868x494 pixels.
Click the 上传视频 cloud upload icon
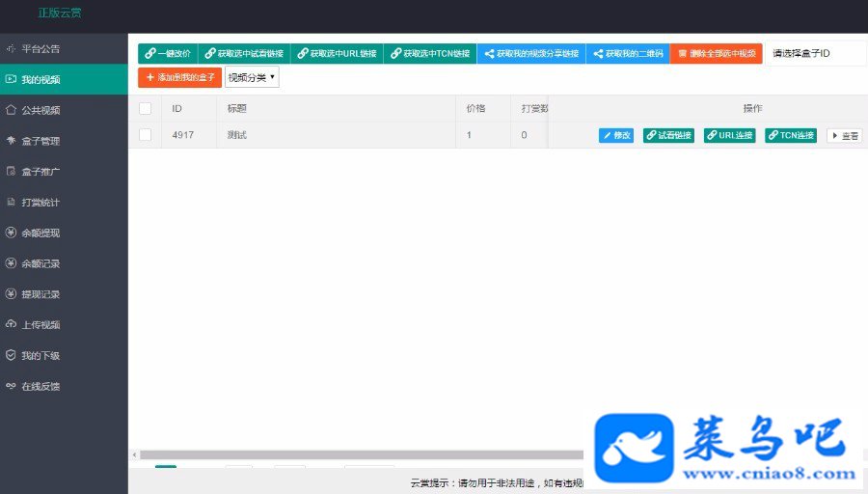[11, 324]
